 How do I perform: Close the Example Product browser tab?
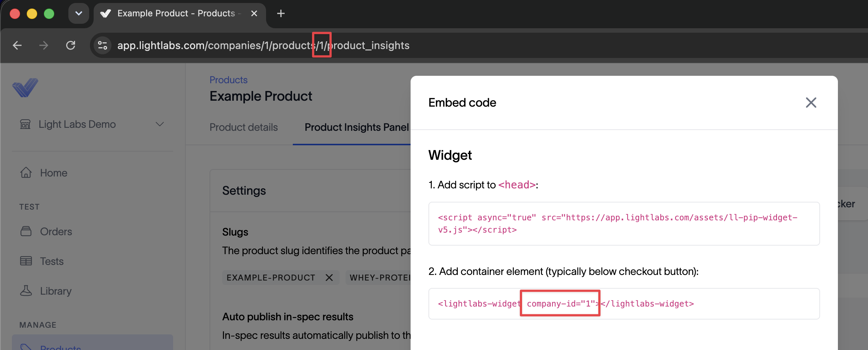point(254,13)
